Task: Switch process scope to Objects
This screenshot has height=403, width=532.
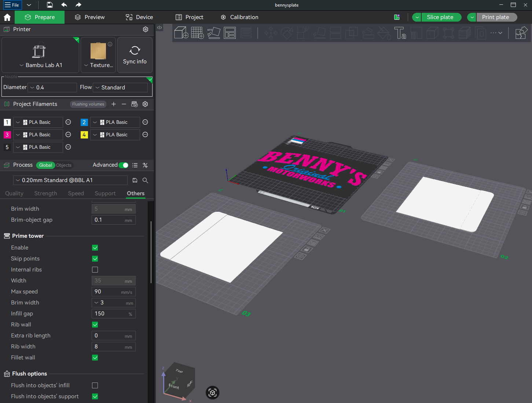Action: point(64,165)
